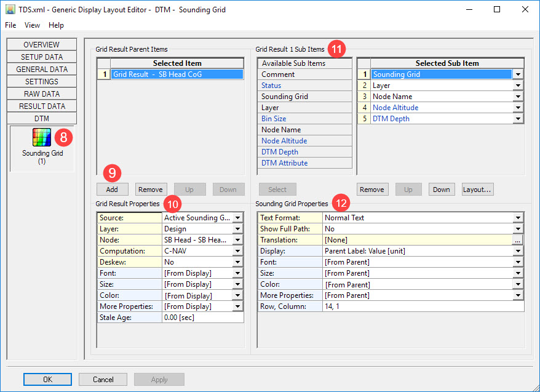Image resolution: width=540 pixels, height=392 pixels.
Task: Switch to the RAW DATA tab
Action: point(42,94)
